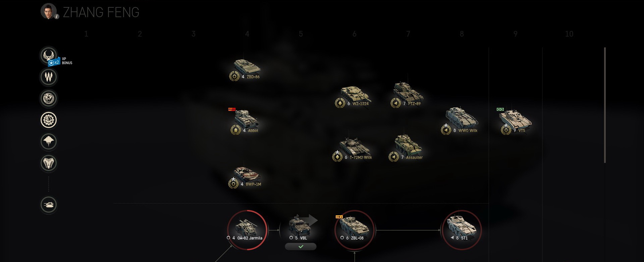Screen dimensions: 644x262
Task: Select the dragon gear emblem dealer icon
Action: coord(49,120)
